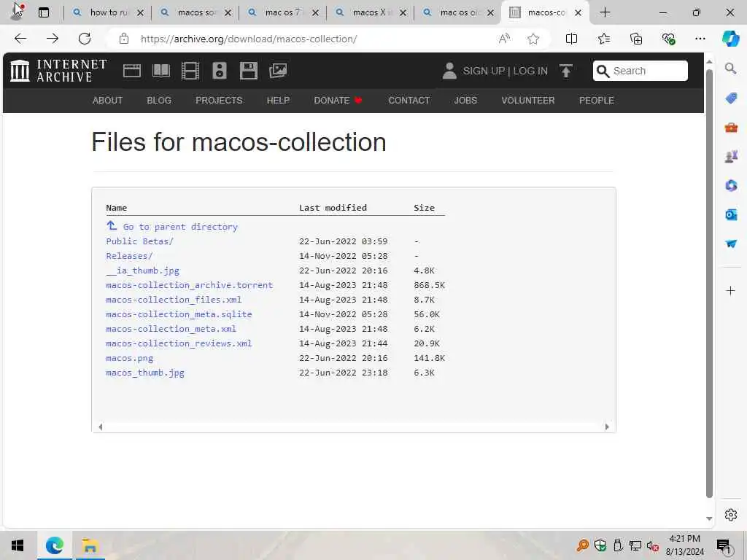The height and width of the screenshot is (560, 747).
Task: Open the Internet Archive software floppy icon
Action: click(x=248, y=71)
